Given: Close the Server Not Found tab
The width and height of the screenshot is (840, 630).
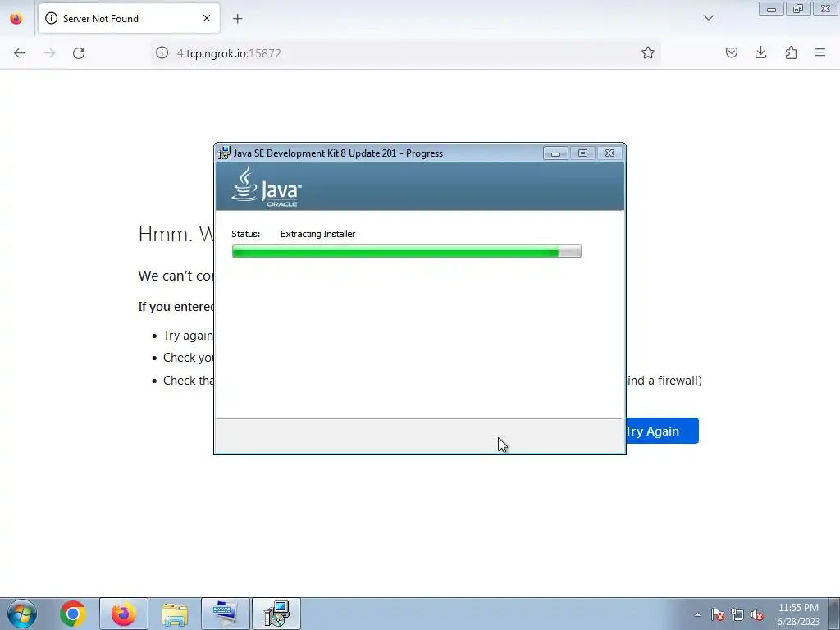Looking at the screenshot, I should [207, 18].
